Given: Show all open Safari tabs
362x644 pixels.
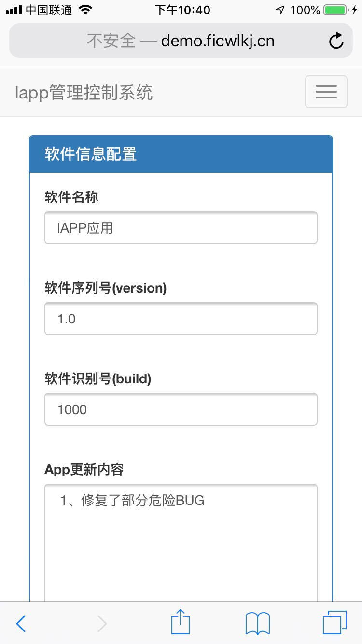Looking at the screenshot, I should click(334, 623).
